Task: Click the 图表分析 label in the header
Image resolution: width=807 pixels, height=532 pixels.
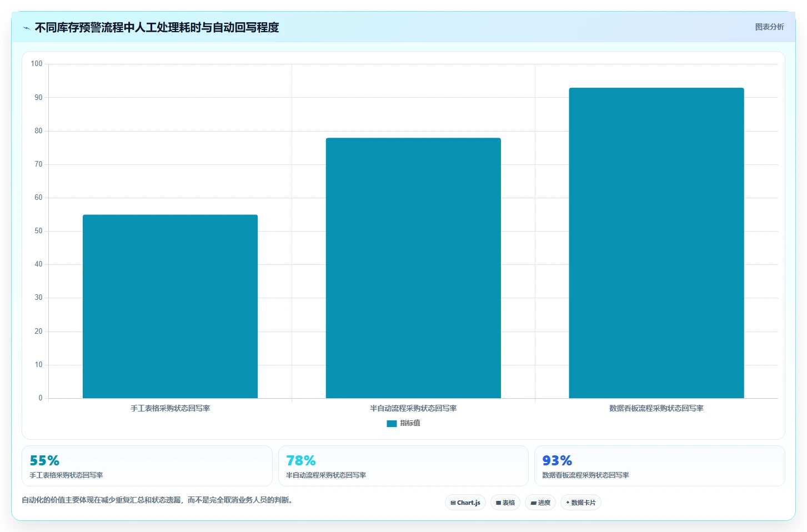Action: point(769,27)
